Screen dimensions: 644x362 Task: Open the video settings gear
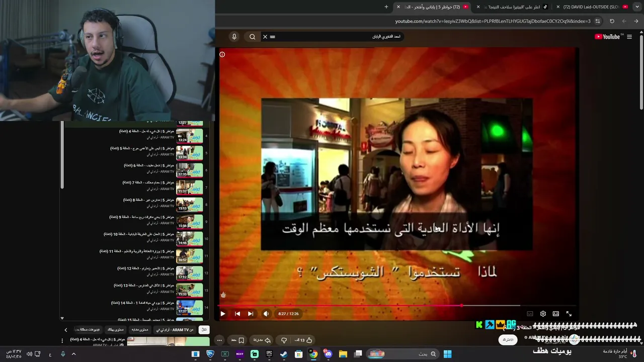coord(543,314)
